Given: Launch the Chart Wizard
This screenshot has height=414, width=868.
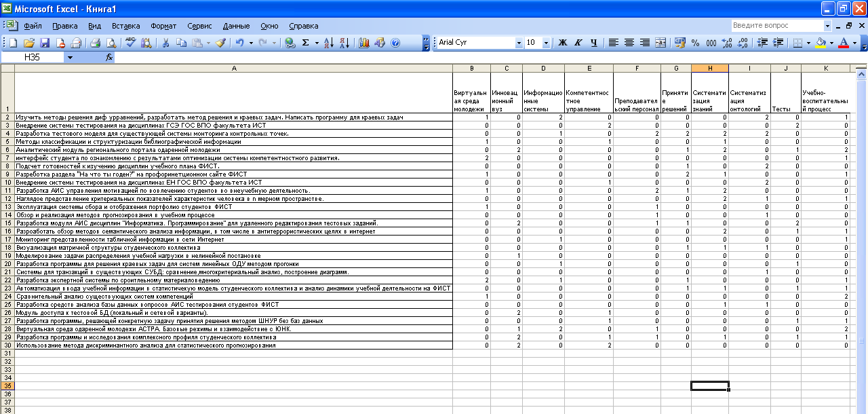Looking at the screenshot, I should point(364,42).
